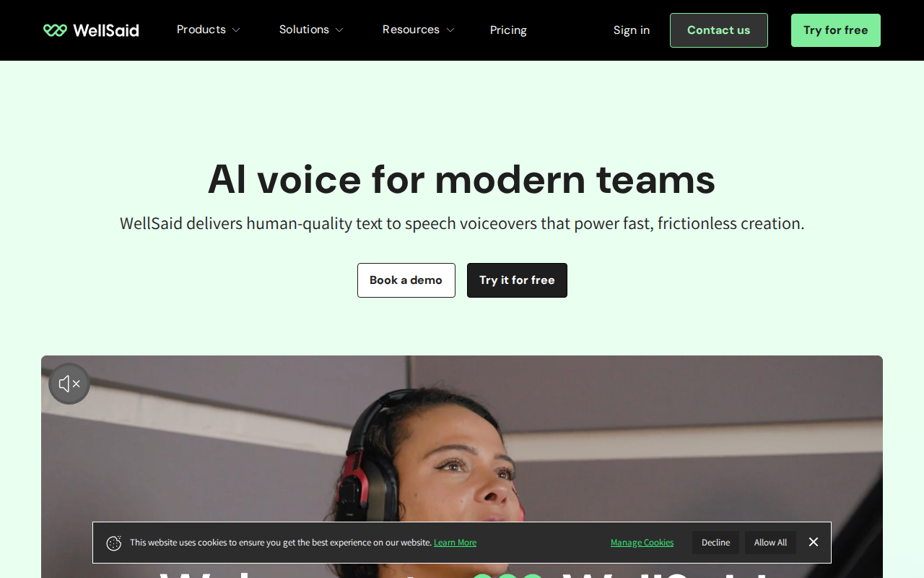Unmute the hero video sound

pyautogui.click(x=69, y=384)
